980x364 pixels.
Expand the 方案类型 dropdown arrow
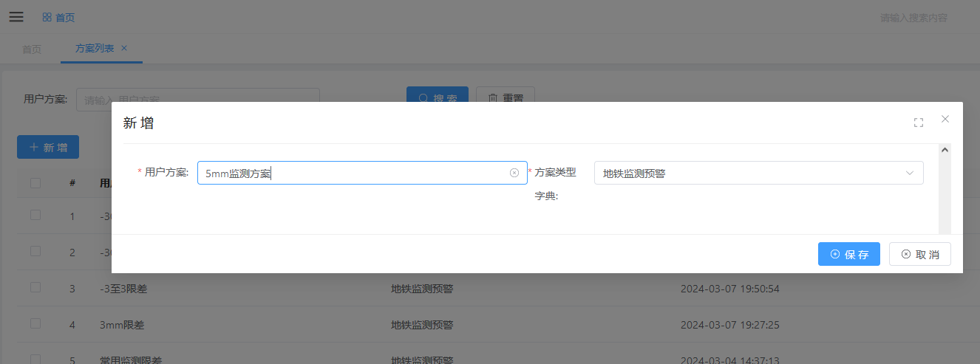coord(910,173)
